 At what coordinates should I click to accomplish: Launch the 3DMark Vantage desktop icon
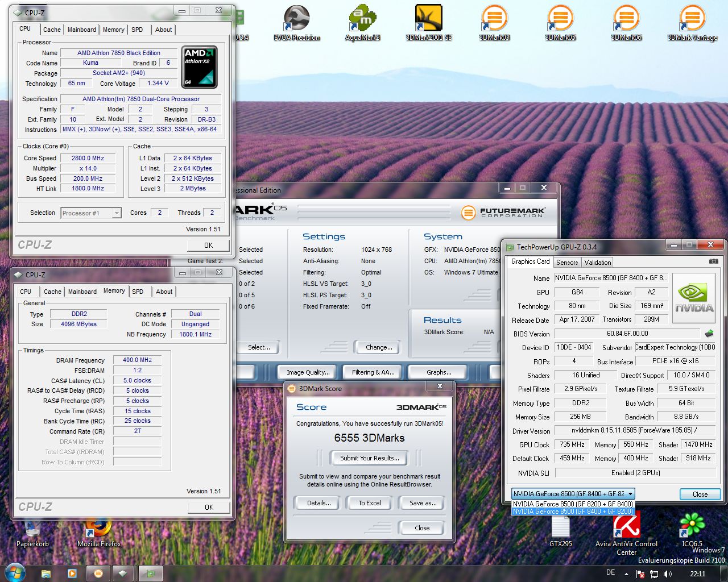pos(692,24)
